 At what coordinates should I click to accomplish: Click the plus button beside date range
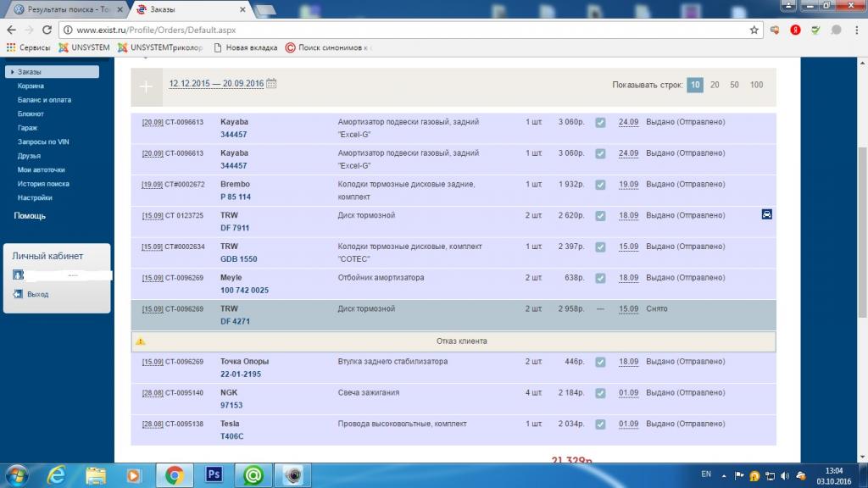[x=146, y=87]
